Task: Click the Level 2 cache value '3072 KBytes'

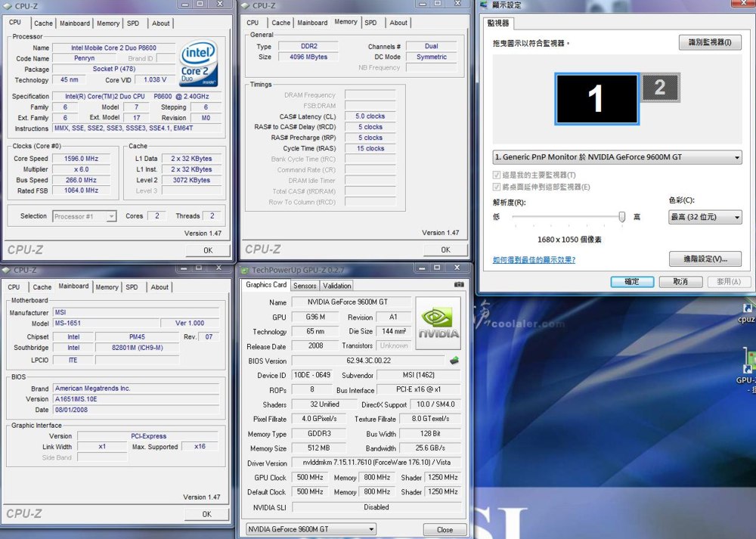Action: point(191,180)
